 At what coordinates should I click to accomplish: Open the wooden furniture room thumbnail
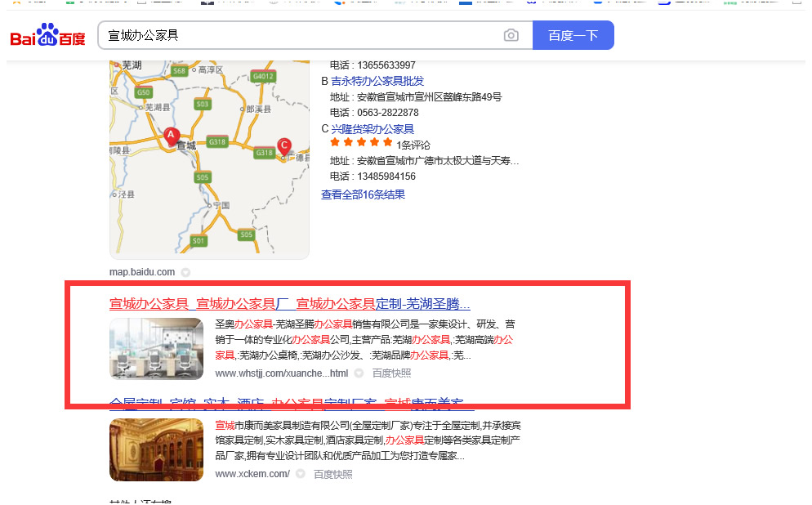tap(156, 449)
